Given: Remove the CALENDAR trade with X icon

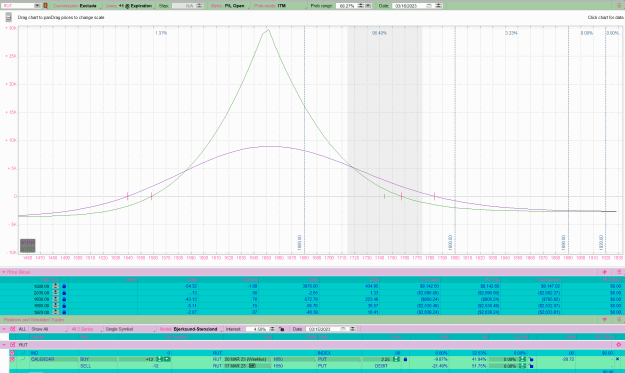Looking at the screenshot, I should pyautogui.click(x=617, y=359).
